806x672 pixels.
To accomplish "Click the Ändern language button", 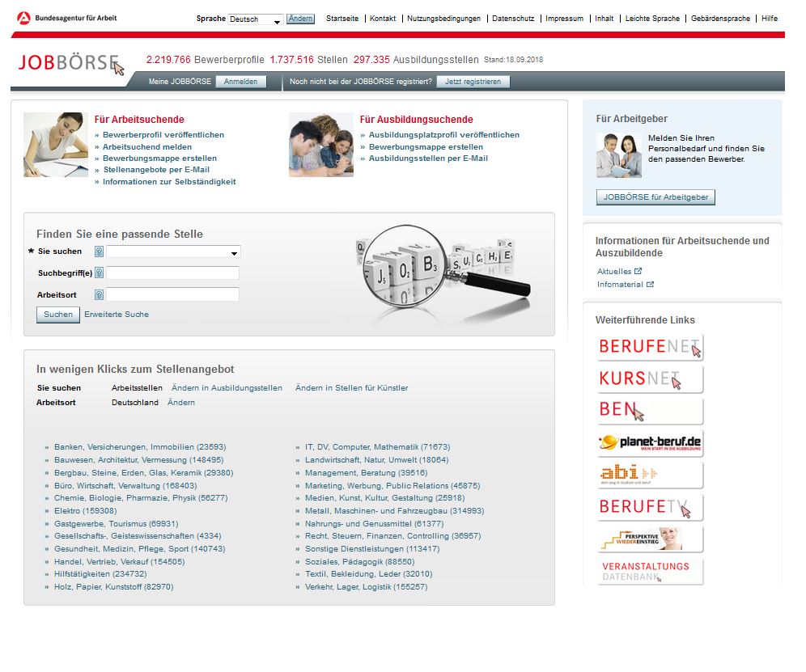I will 301,19.
